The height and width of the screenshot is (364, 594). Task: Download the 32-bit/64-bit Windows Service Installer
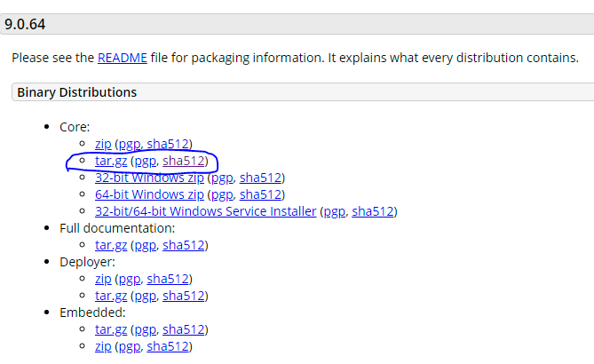coord(206,211)
